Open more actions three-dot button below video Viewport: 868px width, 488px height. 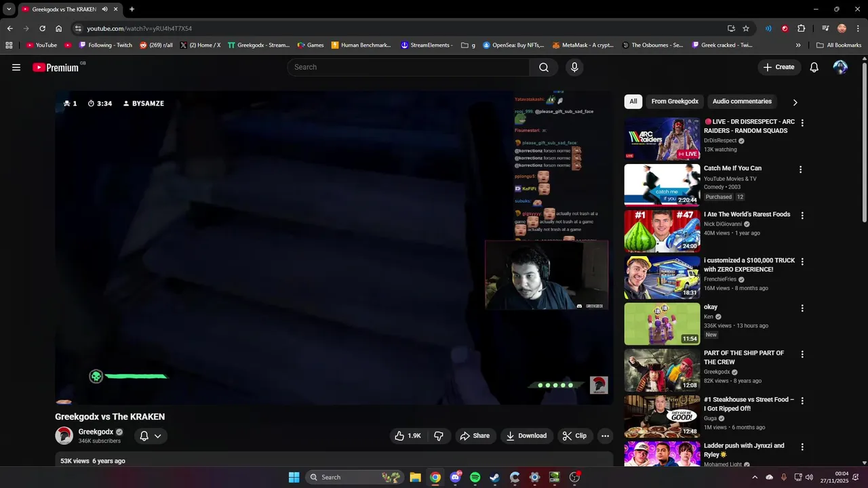pos(606,436)
